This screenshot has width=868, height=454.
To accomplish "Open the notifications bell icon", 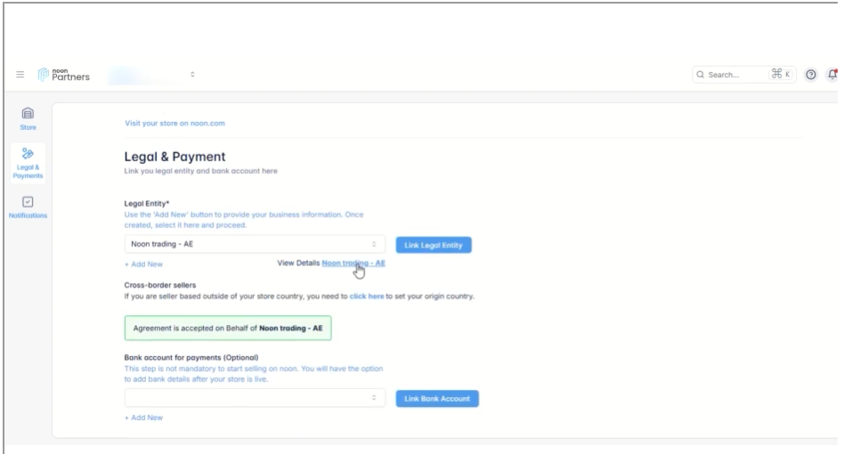I will pyautogui.click(x=832, y=74).
